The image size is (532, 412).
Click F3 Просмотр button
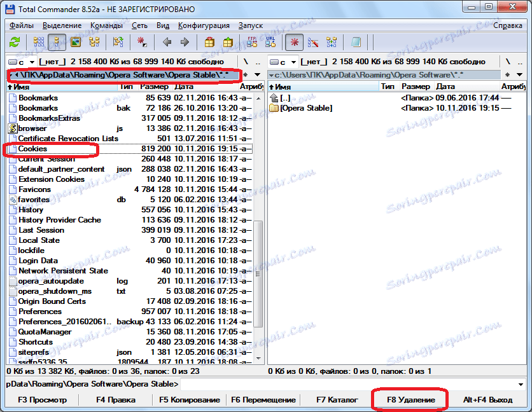[42, 400]
